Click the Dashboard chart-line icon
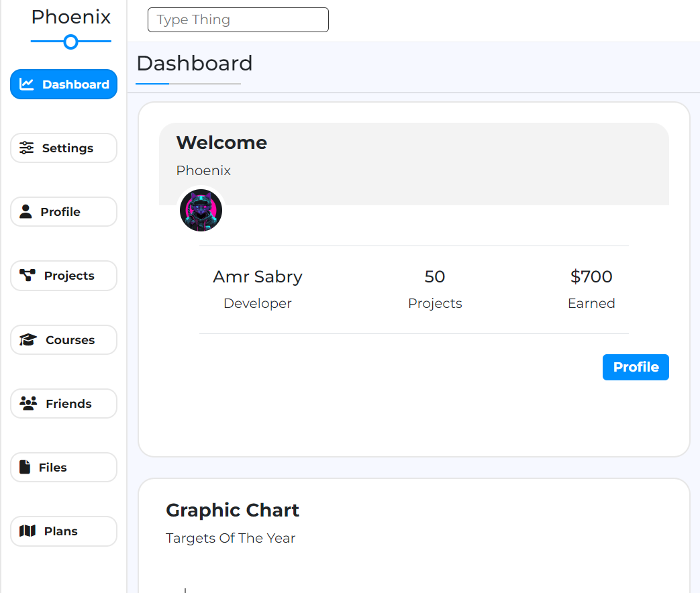The height and width of the screenshot is (593, 700). click(26, 84)
